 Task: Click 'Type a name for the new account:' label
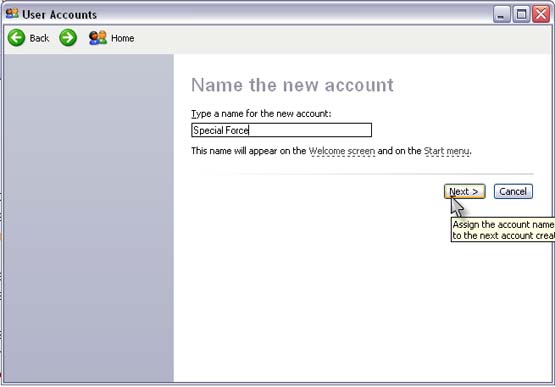coord(261,114)
